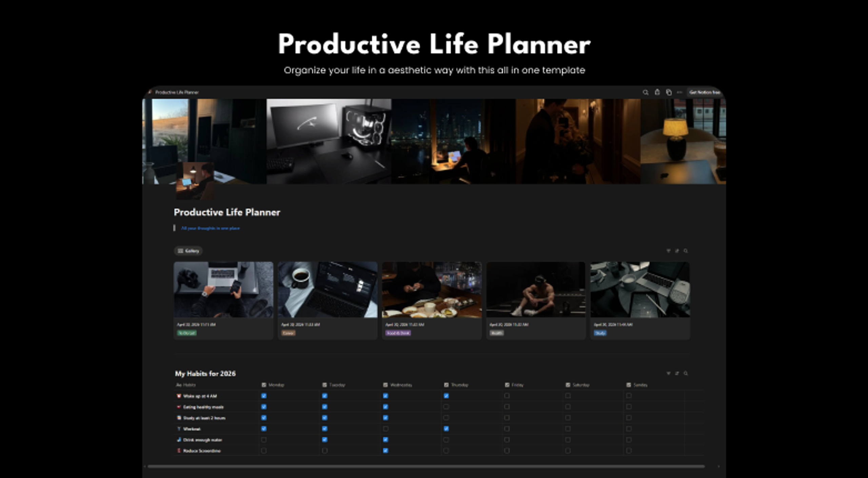Click the search icon in the top bar
Image resolution: width=868 pixels, height=478 pixels.
click(x=645, y=92)
